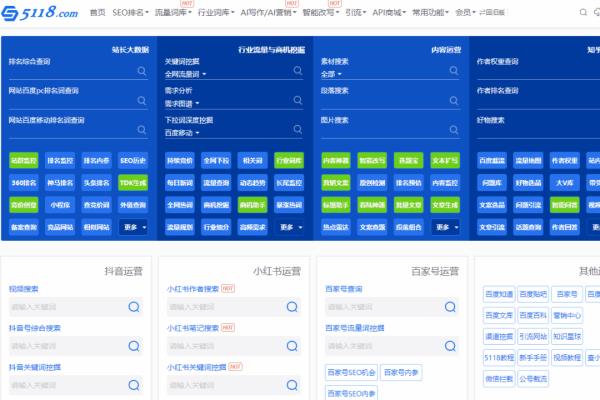Click the 百家号内参 button
Image resolution: width=600 pixels, height=400 pixels.
tap(401, 372)
